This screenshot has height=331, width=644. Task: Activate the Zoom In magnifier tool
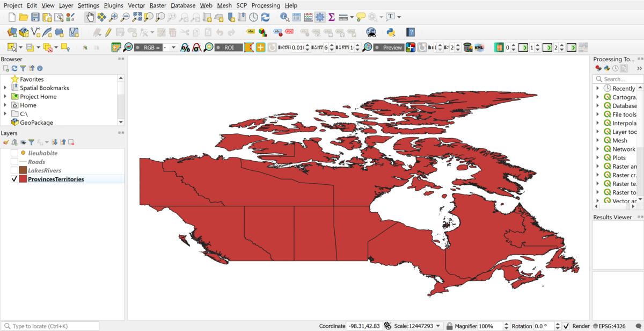[x=112, y=17]
